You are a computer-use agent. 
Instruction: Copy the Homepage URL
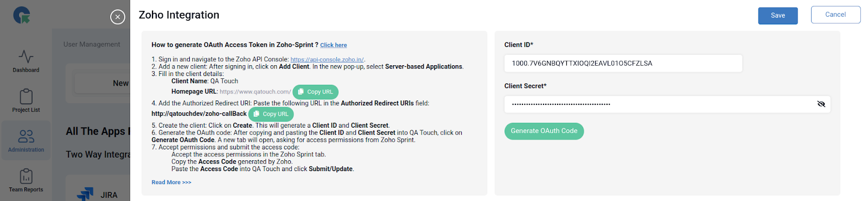pos(315,92)
